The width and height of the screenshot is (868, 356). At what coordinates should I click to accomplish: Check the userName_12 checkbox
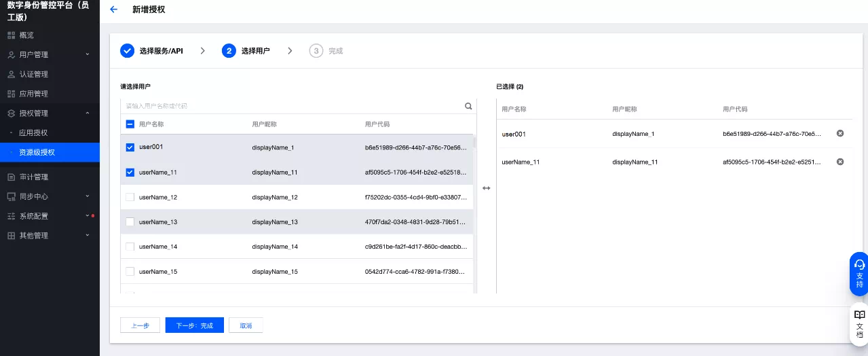(x=130, y=197)
